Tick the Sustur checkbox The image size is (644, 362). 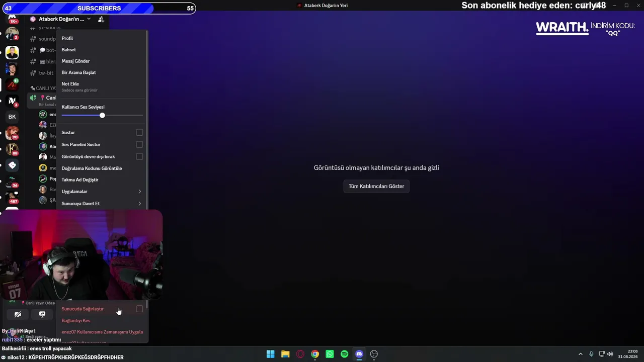pos(139,132)
